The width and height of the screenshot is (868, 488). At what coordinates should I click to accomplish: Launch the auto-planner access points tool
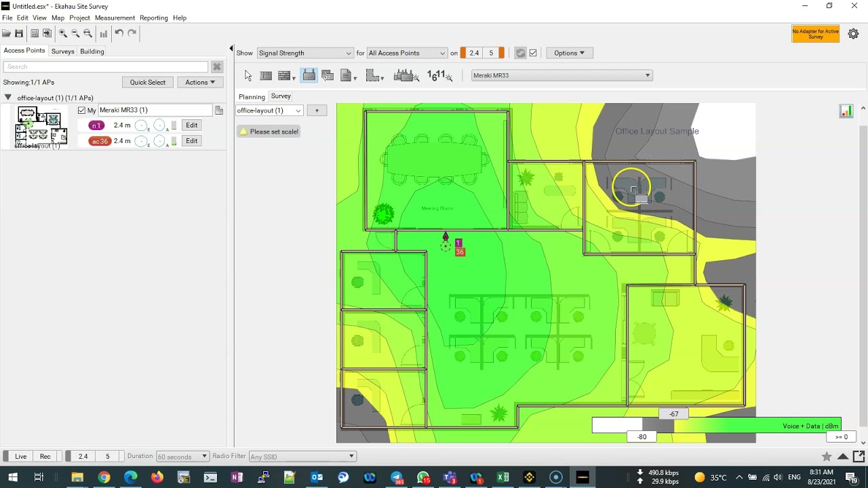pos(406,76)
